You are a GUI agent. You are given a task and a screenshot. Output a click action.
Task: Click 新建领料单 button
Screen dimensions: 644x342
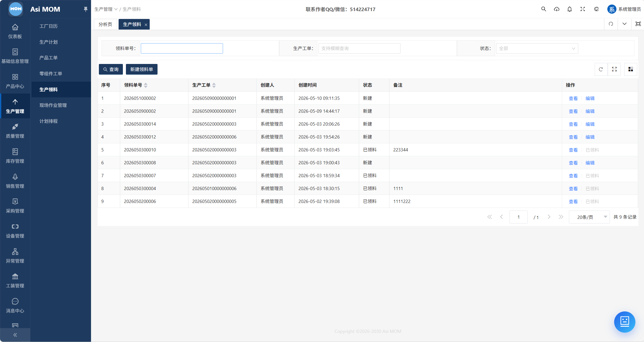click(142, 69)
